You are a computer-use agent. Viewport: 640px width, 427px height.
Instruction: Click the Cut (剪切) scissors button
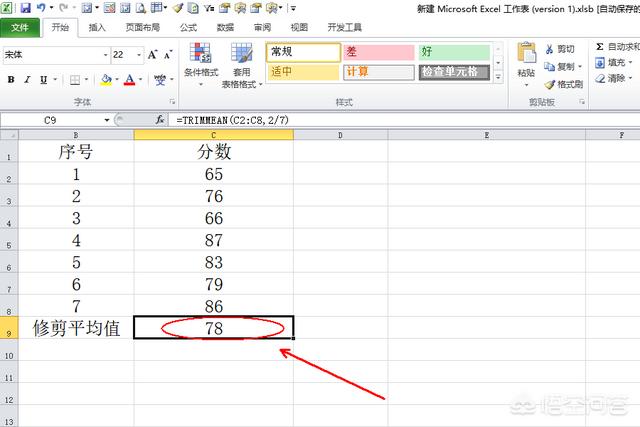pyautogui.click(x=560, y=49)
